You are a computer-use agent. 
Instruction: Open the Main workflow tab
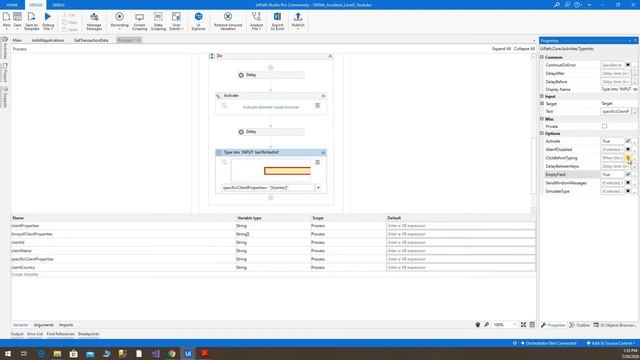(x=17, y=40)
